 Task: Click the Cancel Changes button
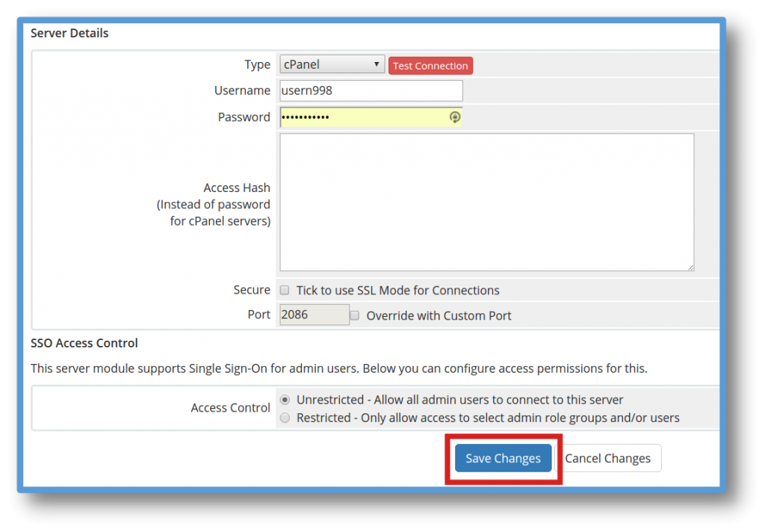coord(607,459)
